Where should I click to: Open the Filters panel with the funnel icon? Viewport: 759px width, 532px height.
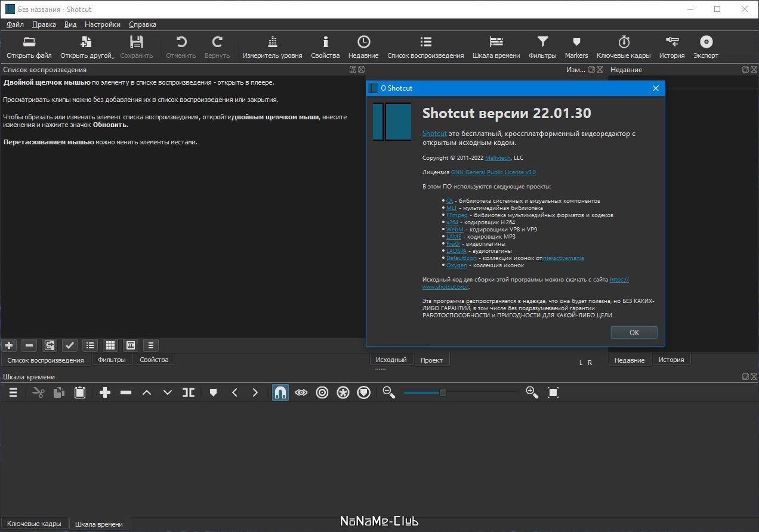tap(542, 48)
